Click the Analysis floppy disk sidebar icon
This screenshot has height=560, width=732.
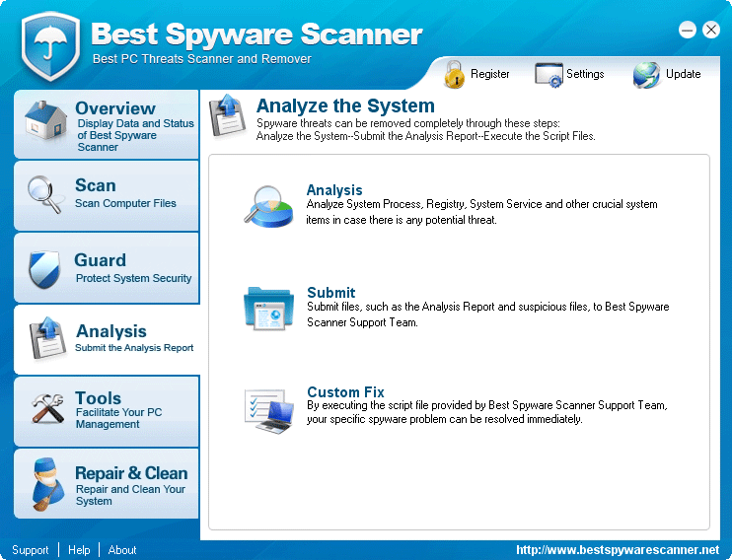click(x=47, y=338)
